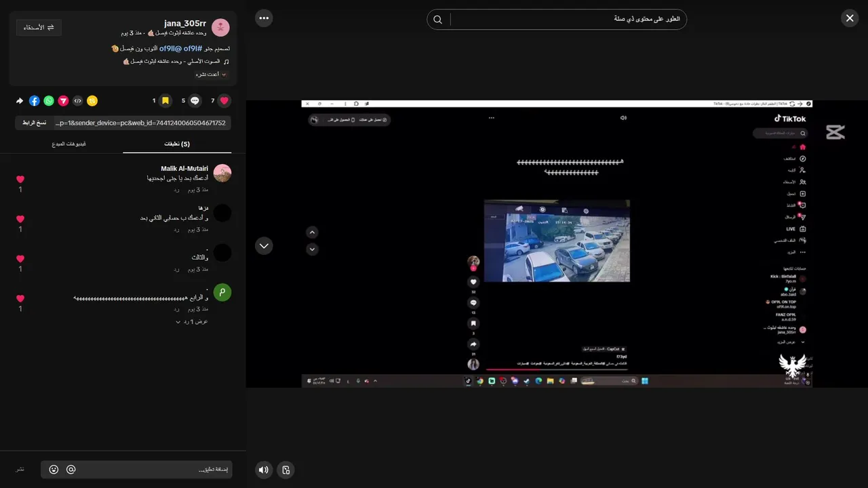Click the music note icon
This screenshot has width=868, height=488.
pyautogui.click(x=226, y=62)
